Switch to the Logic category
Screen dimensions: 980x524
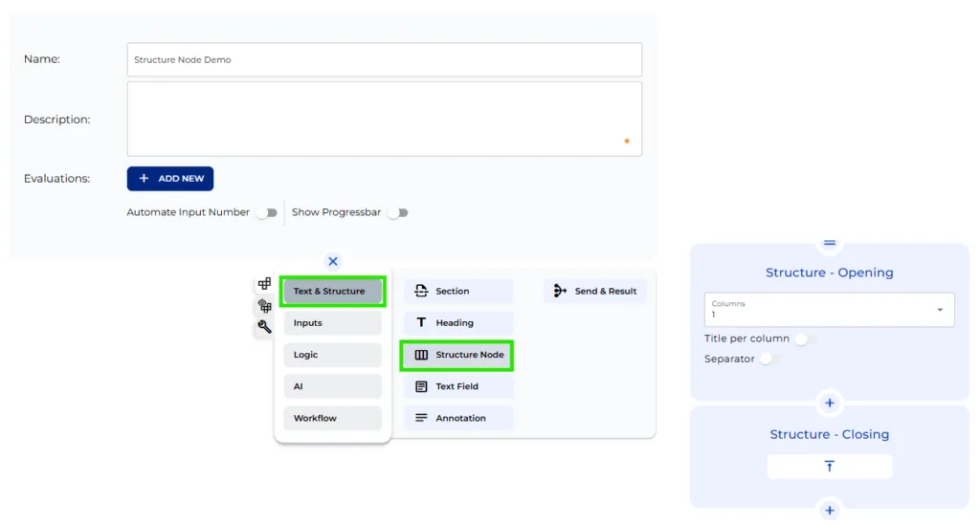tap(332, 355)
